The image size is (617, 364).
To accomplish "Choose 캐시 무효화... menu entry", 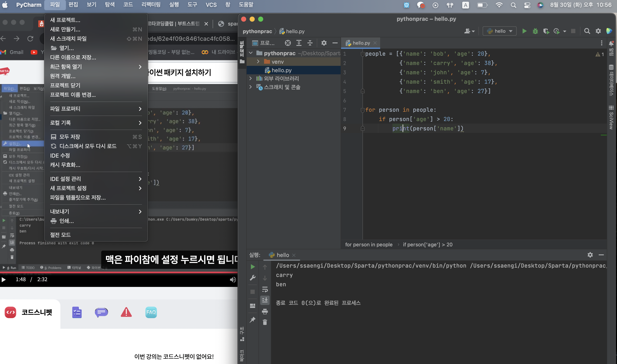I will 96,165.
